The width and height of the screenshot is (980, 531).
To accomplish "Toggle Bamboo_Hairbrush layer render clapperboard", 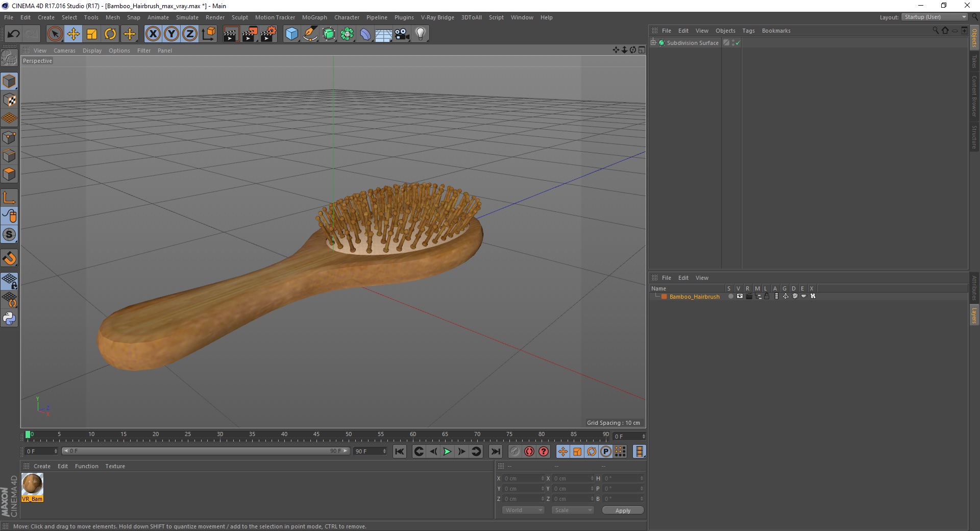I will [x=749, y=296].
